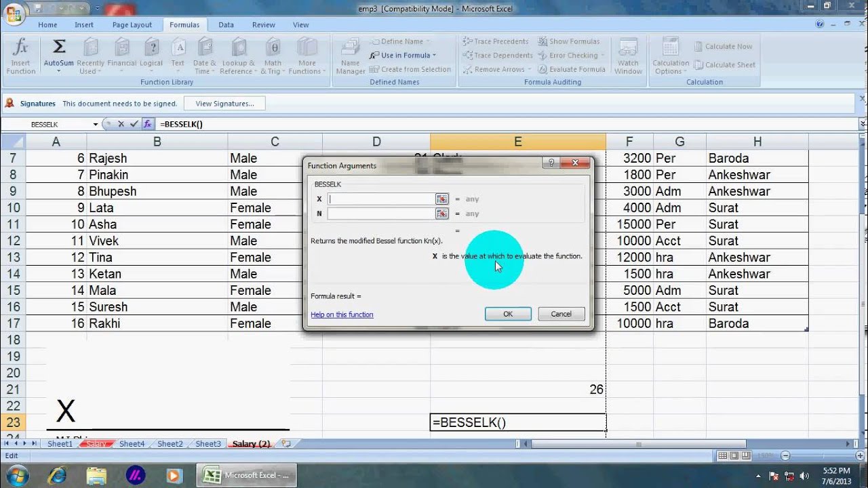Select the Sheet1 sheet tab
Viewport: 868px width, 488px height.
60,444
